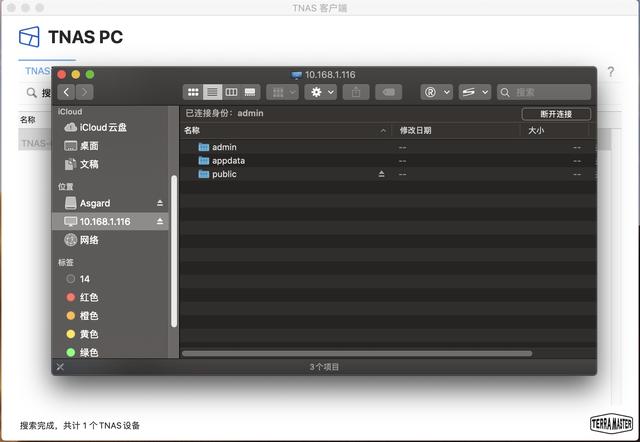Select iCloud 云盘 in the sidebar
The image size is (640, 442).
(x=110, y=128)
